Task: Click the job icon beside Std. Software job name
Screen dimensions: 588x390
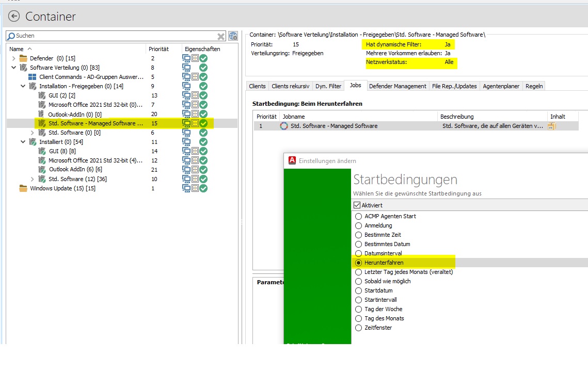Action: click(284, 126)
